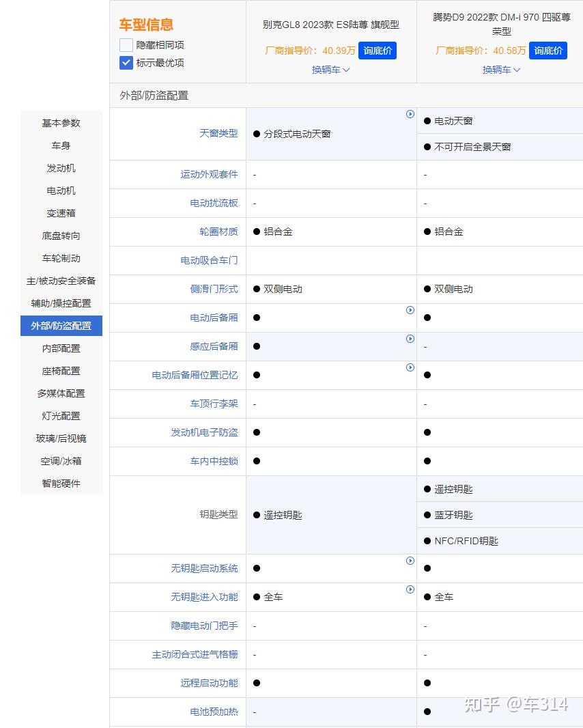583x728 pixels.
Task: Uncheck the 标示最优项 option
Action: (126, 62)
